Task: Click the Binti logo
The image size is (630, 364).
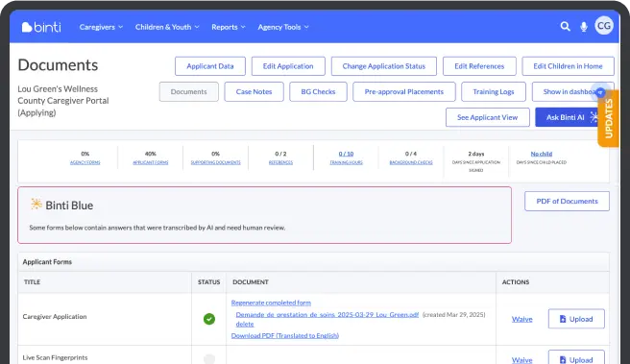Action: [41, 27]
